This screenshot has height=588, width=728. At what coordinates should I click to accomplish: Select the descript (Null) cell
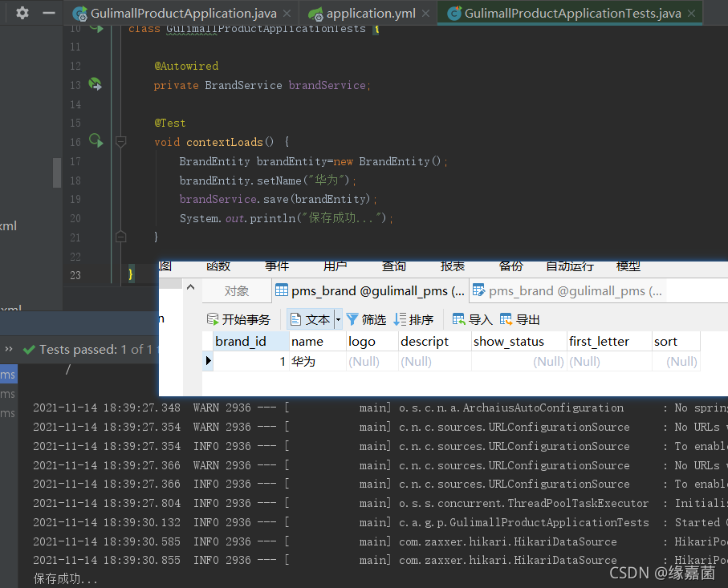click(x=434, y=361)
